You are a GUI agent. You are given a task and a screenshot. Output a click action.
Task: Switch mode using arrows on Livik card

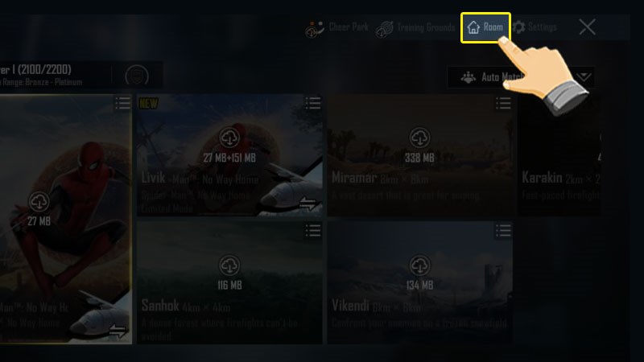[308, 203]
